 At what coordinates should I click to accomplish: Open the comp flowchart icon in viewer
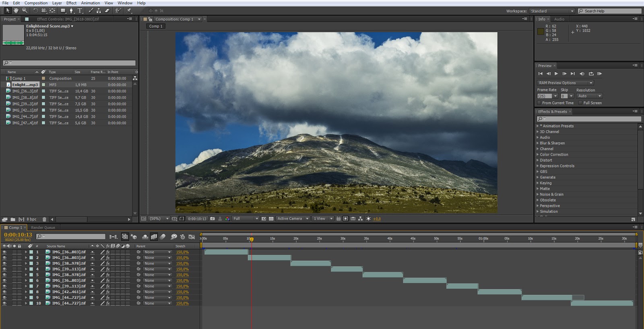point(360,219)
